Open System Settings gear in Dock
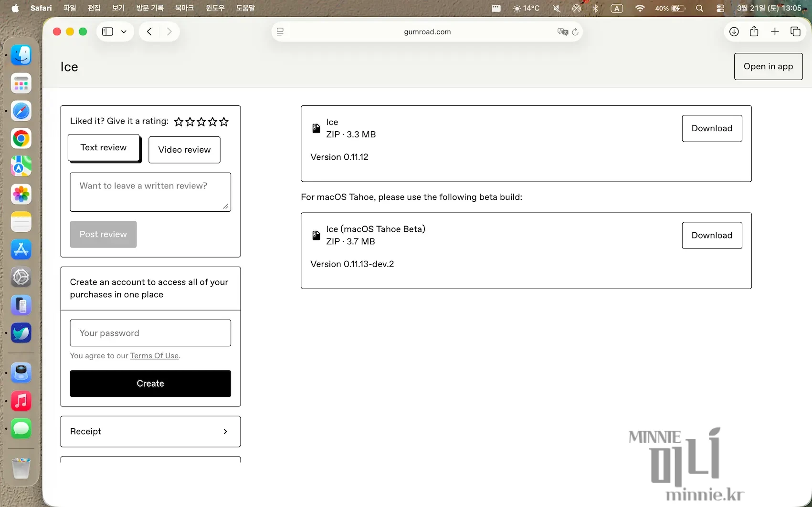This screenshot has width=812, height=507. 21,277
